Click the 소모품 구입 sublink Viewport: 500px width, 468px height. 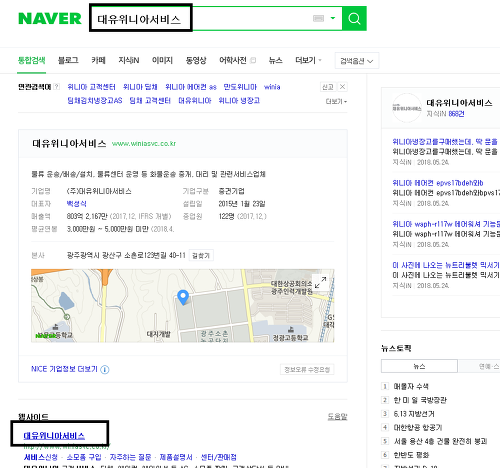(x=84, y=457)
